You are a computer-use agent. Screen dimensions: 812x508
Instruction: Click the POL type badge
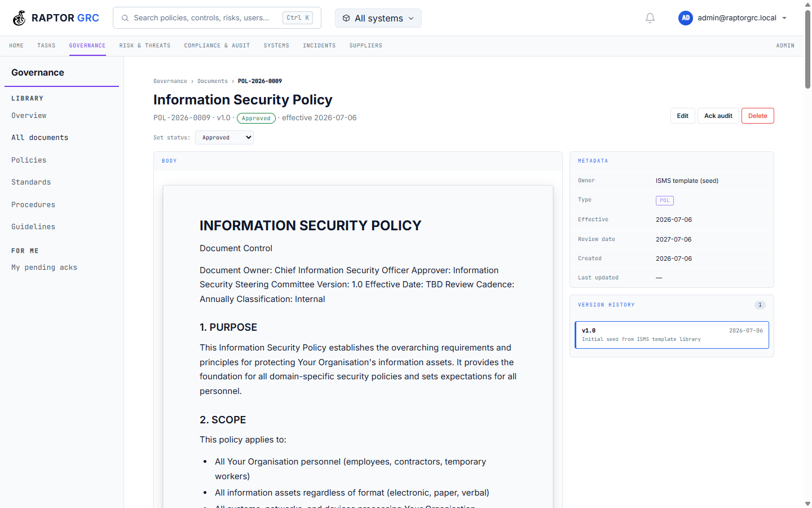665,200
